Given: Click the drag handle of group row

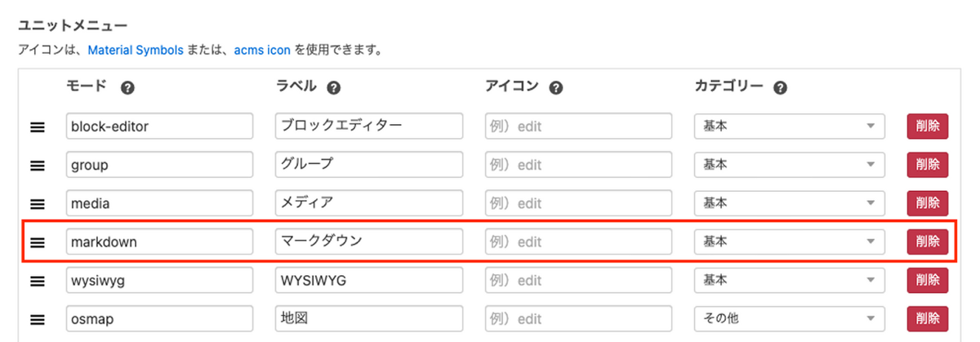Looking at the screenshot, I should point(37,165).
